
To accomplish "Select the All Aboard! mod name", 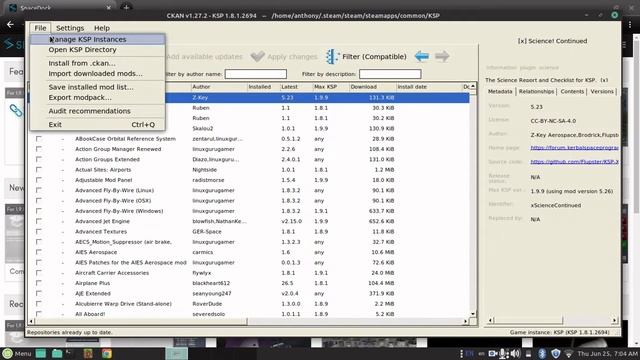I will (x=90, y=314).
